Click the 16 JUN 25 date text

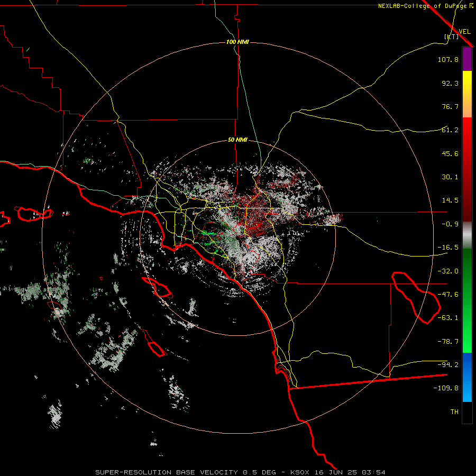pyautogui.click(x=337, y=472)
